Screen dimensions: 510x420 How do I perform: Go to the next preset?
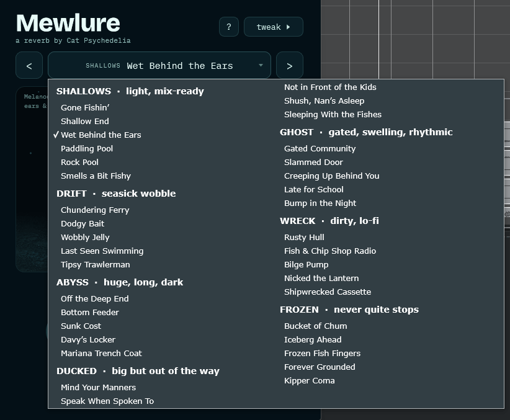pyautogui.click(x=290, y=65)
